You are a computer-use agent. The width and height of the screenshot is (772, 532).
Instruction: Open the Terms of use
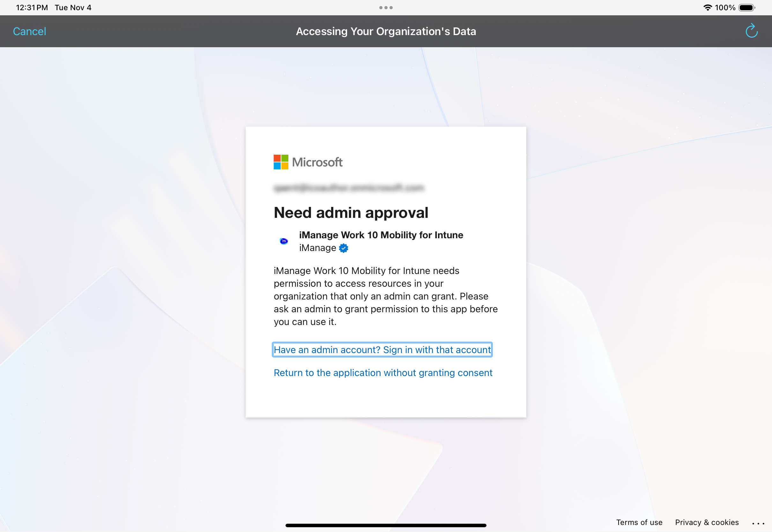coord(639,522)
